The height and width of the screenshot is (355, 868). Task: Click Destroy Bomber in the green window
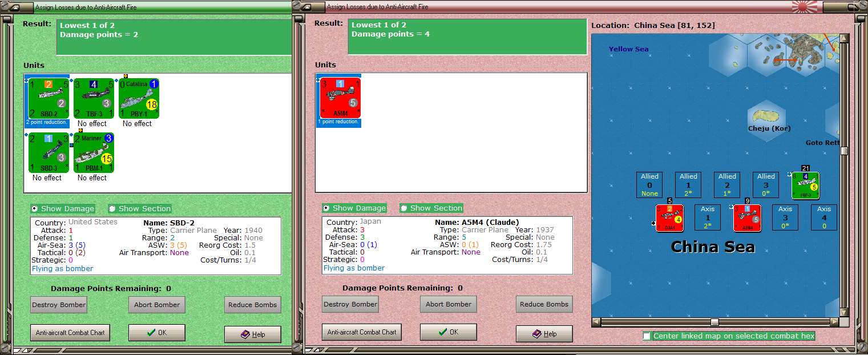coord(59,305)
